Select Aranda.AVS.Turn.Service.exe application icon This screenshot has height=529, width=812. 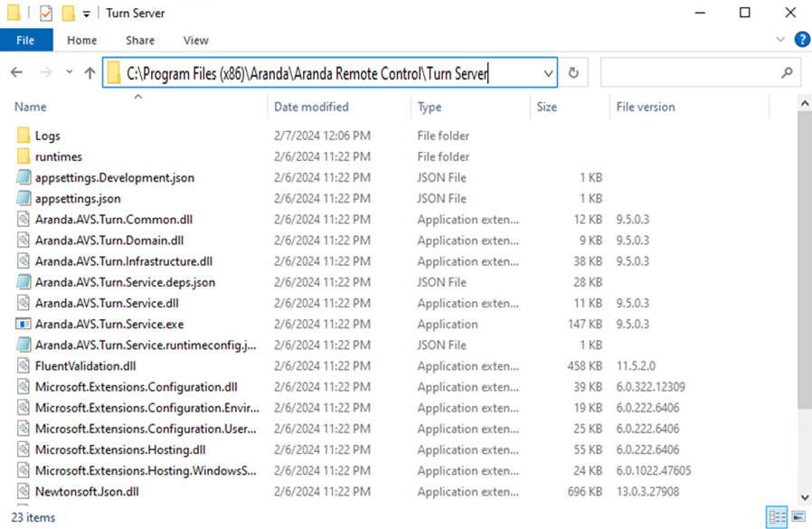click(x=24, y=325)
